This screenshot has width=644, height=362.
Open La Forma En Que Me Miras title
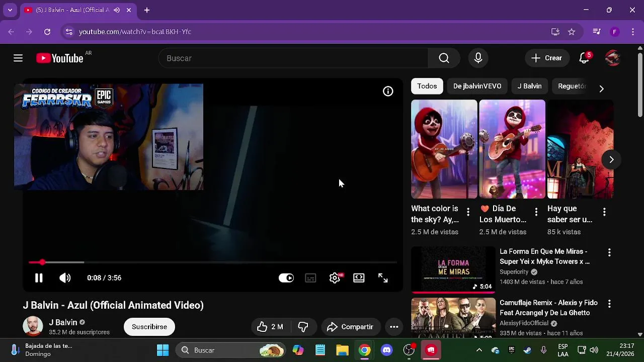pos(544,256)
